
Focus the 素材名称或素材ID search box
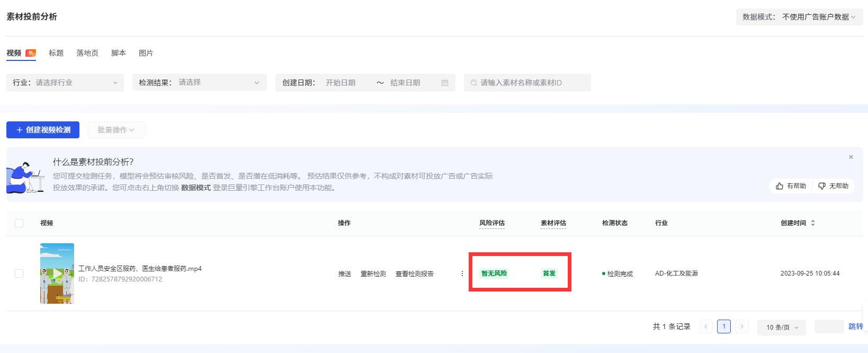tap(527, 83)
